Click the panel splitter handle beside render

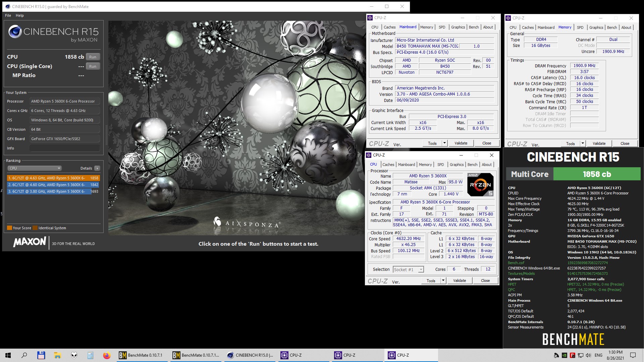coord(107,135)
